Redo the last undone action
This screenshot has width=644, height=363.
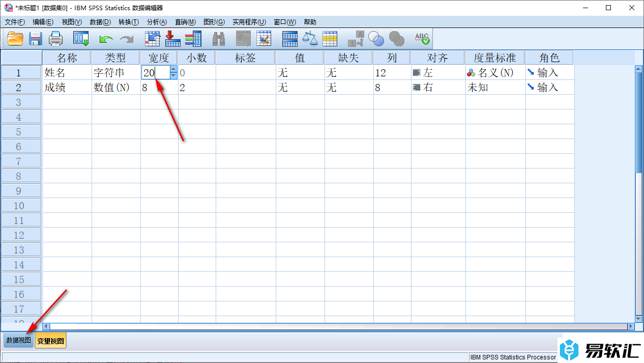coord(126,39)
